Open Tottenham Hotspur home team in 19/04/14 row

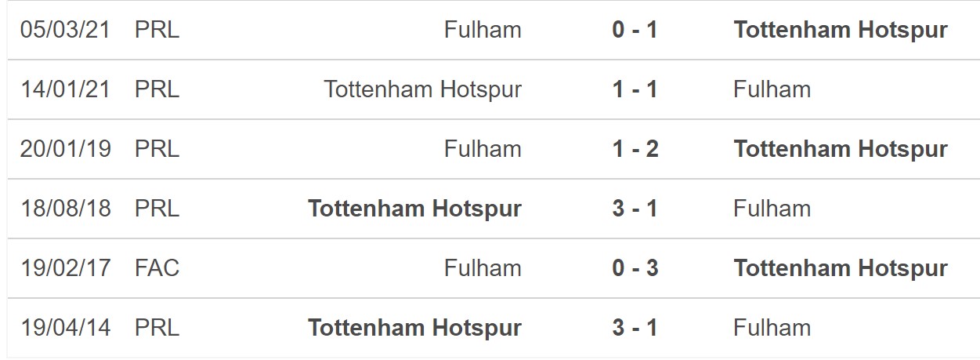[415, 328]
